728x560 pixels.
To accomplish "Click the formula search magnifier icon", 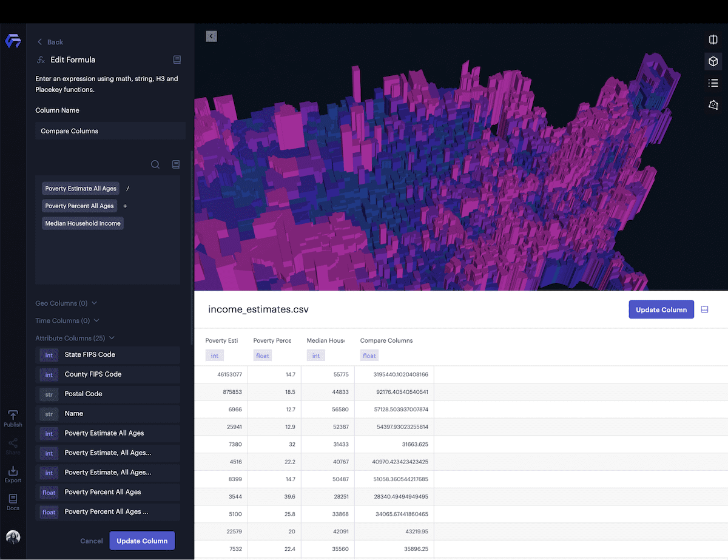I will (155, 164).
